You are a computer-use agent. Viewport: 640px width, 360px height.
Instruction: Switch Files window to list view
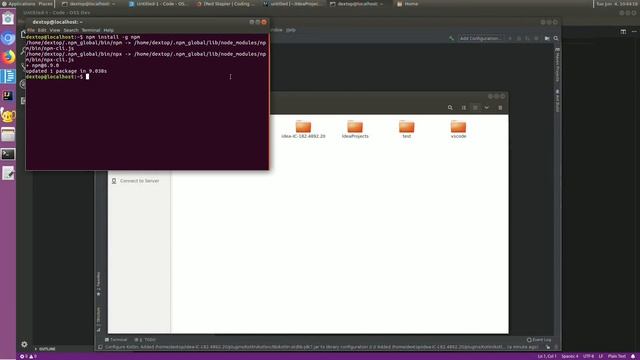point(464,108)
